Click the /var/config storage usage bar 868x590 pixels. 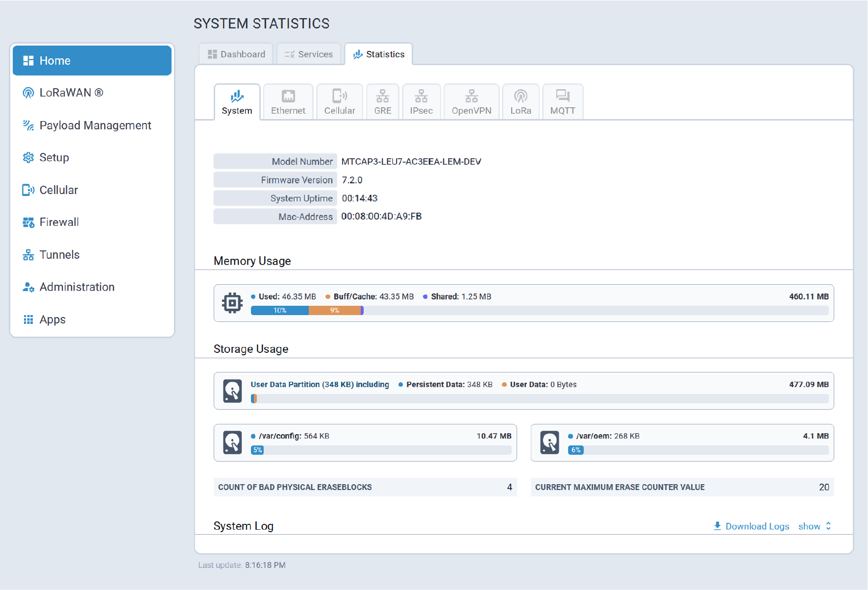click(x=381, y=450)
